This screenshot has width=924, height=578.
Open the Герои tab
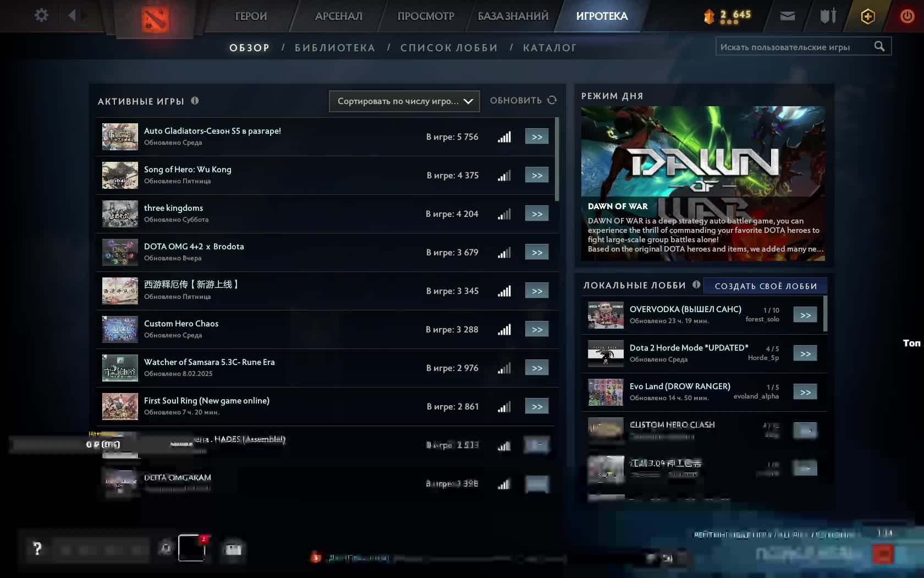[x=251, y=16]
